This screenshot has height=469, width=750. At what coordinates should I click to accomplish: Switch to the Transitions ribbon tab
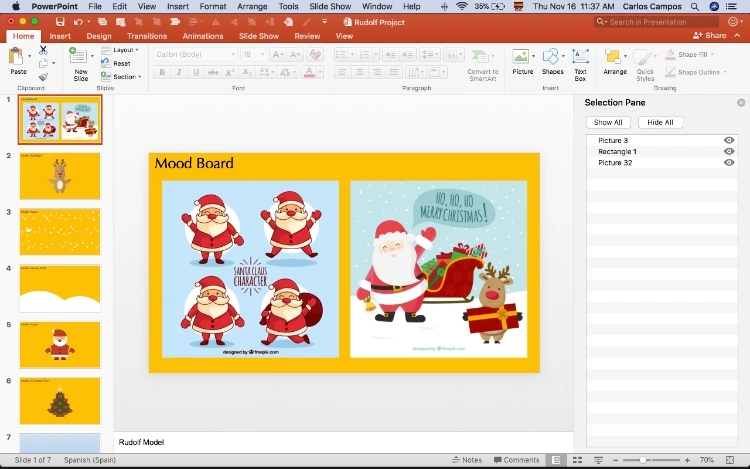click(147, 36)
